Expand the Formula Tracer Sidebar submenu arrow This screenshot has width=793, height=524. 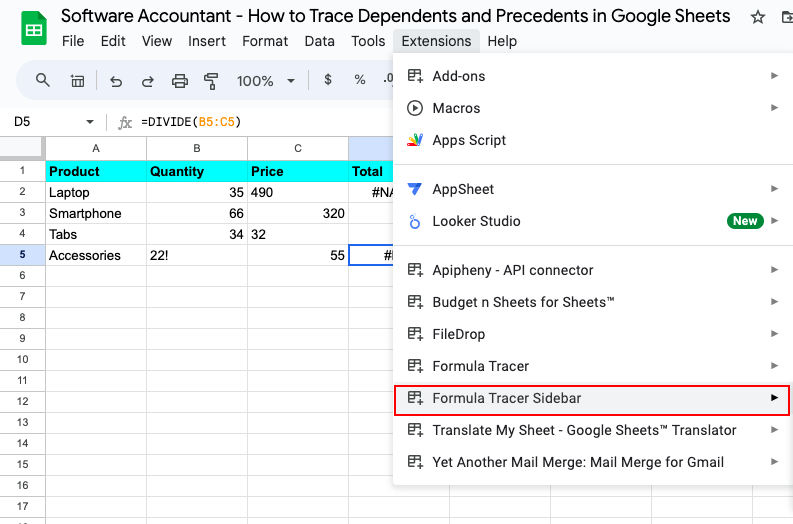pos(774,398)
